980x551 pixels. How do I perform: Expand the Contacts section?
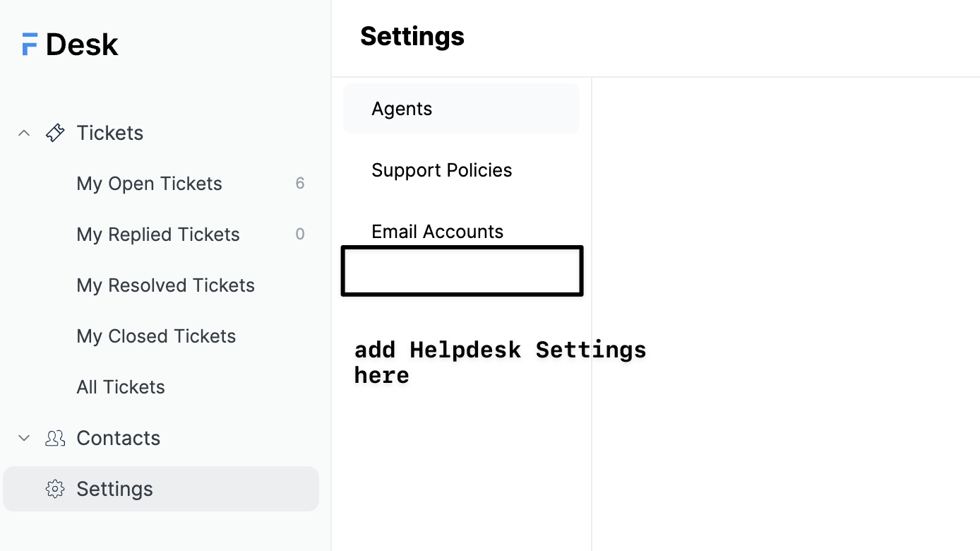point(23,437)
